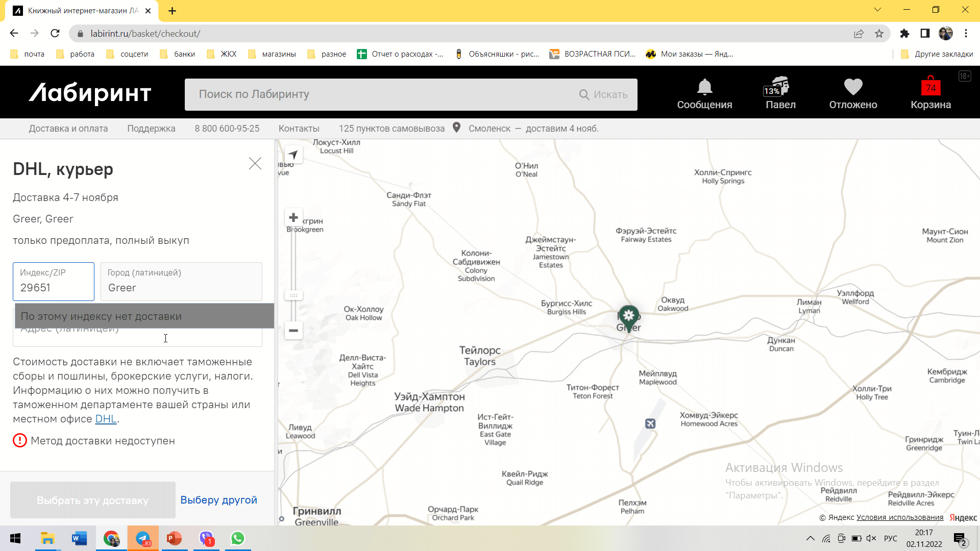Click the Chrome profile avatar
The width and height of the screenshot is (980, 551).
[945, 33]
